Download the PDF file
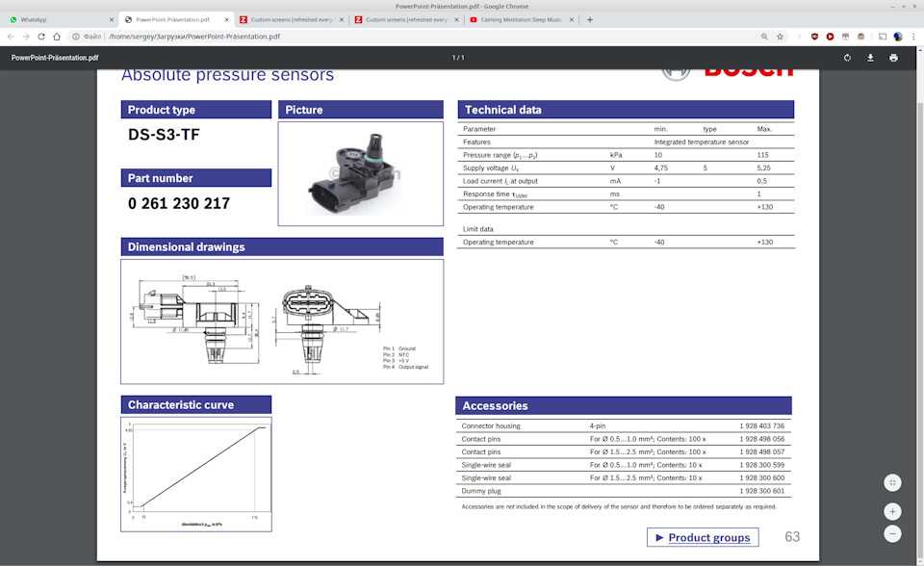Screen dimensions: 924x566 (870, 58)
